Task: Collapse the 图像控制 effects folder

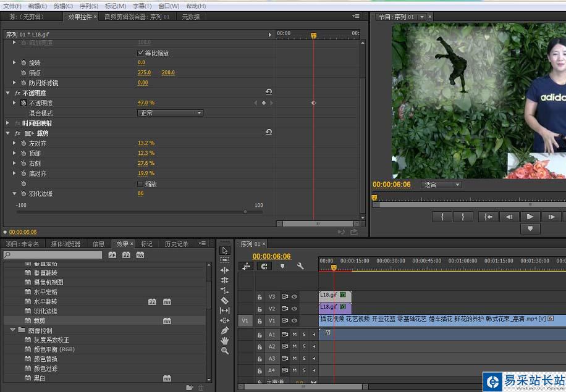Action: coord(13,330)
